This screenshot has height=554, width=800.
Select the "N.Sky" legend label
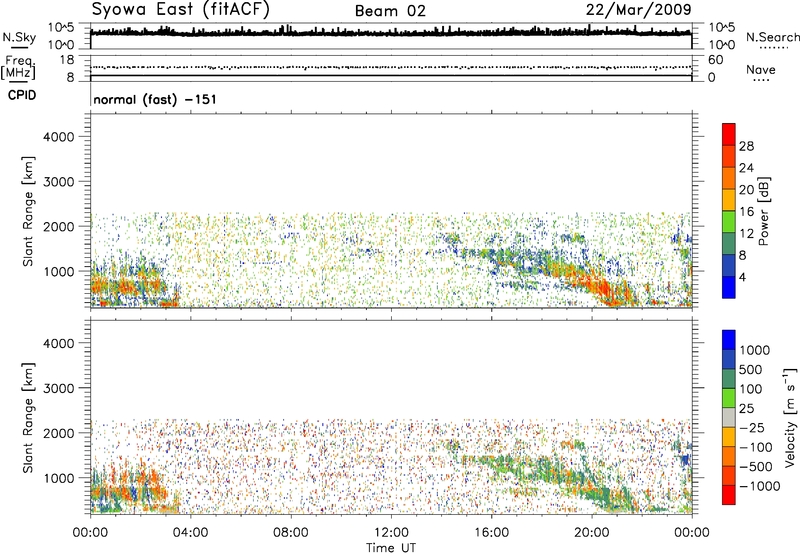[x=19, y=38]
